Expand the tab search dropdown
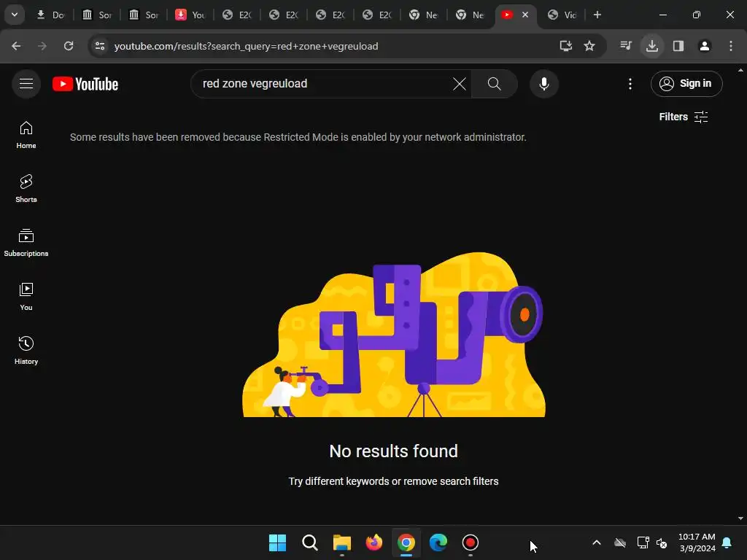The width and height of the screenshot is (747, 560). (x=15, y=15)
